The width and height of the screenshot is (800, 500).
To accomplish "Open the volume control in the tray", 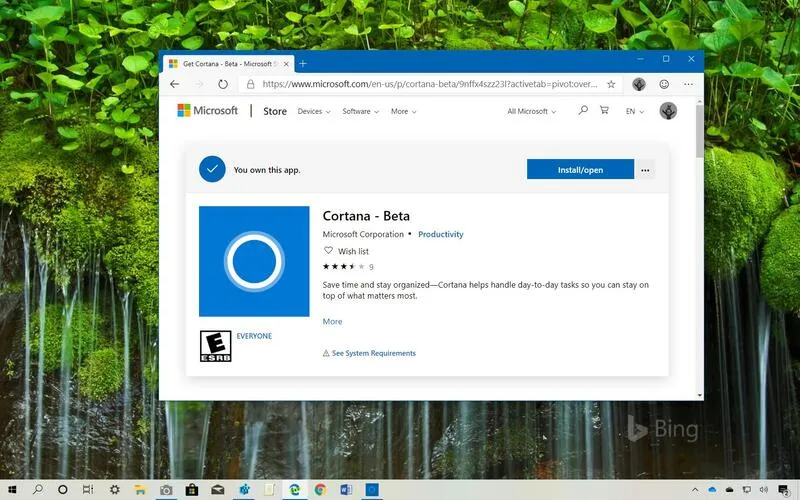I will (764, 490).
